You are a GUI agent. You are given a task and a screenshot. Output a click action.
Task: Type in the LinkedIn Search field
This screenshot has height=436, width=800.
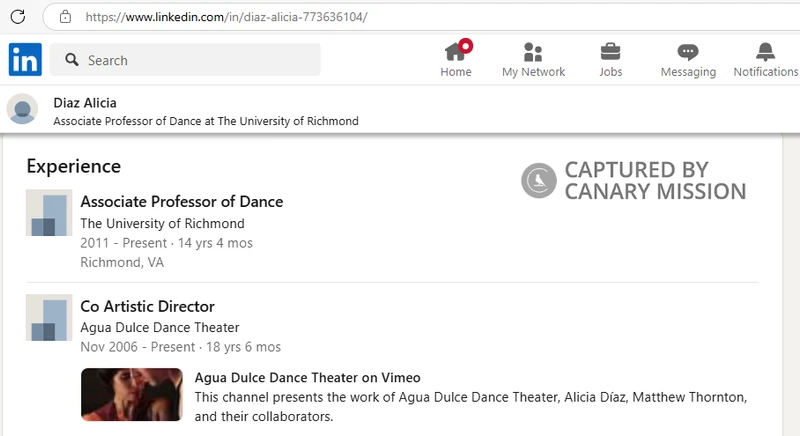[x=200, y=60]
